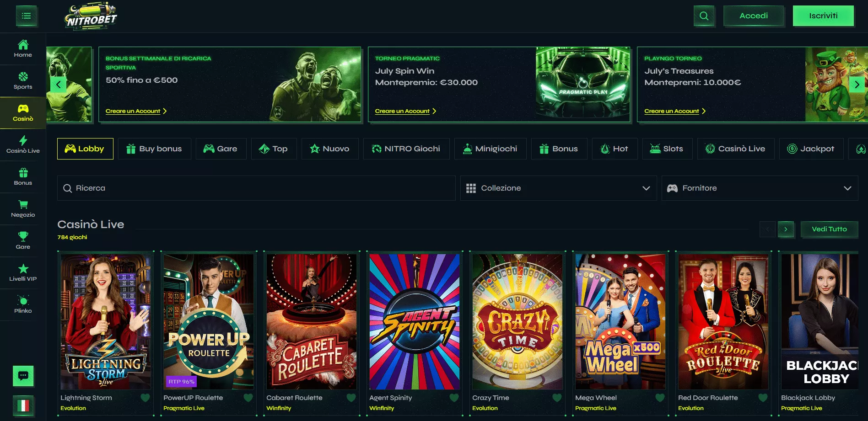Show the previous banner slide
The height and width of the screenshot is (421, 868).
pos(58,85)
